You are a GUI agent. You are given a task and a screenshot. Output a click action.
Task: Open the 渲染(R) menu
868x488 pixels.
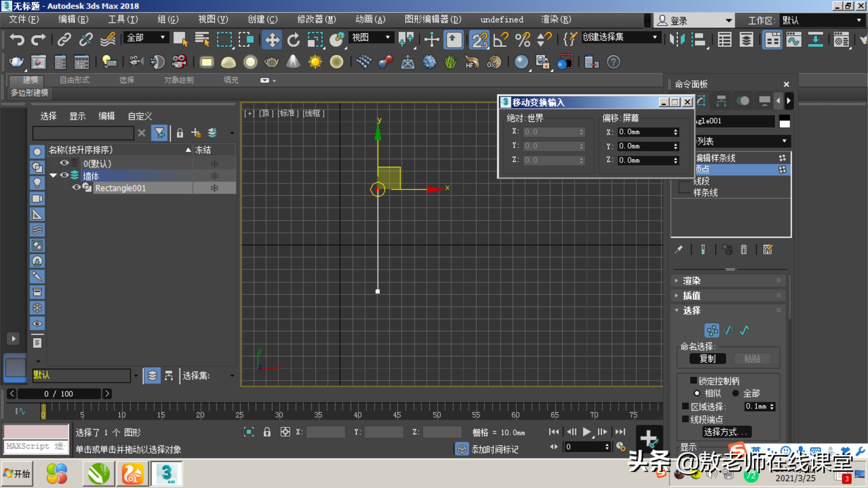555,19
